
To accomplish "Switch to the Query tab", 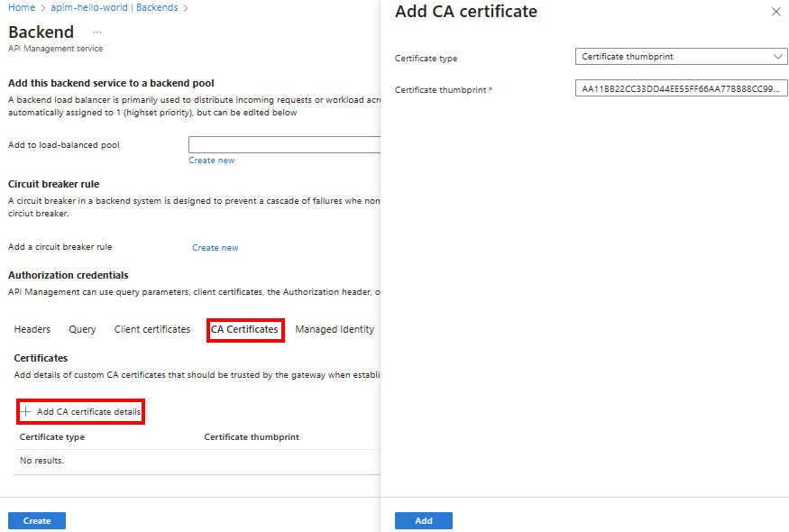I will click(x=81, y=329).
